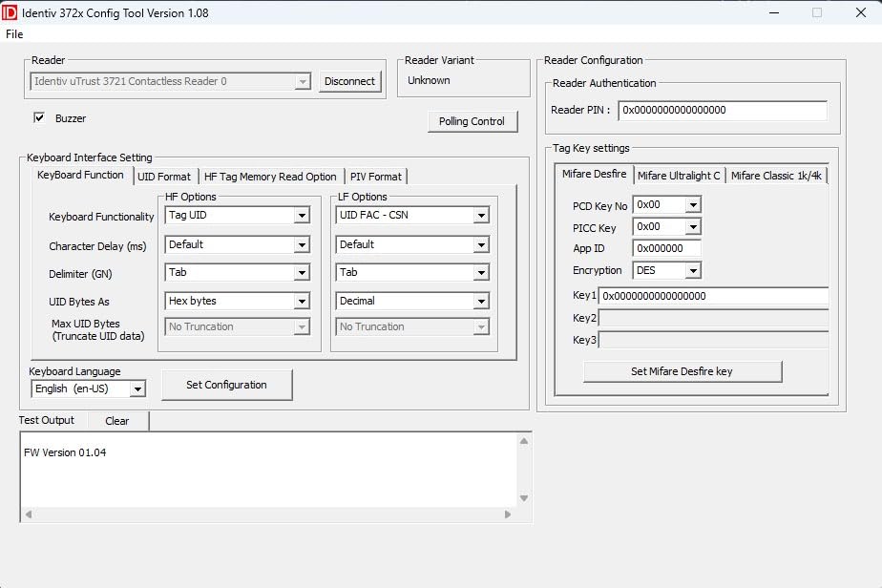Select the PIV Format tab
Screen dimensions: 882x588
pyautogui.click(x=376, y=177)
